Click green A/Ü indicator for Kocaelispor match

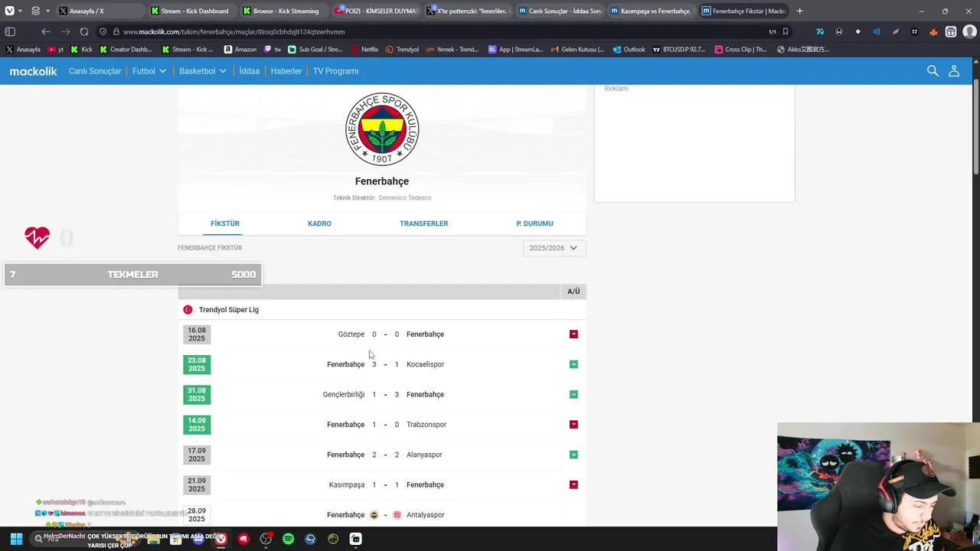pyautogui.click(x=573, y=364)
